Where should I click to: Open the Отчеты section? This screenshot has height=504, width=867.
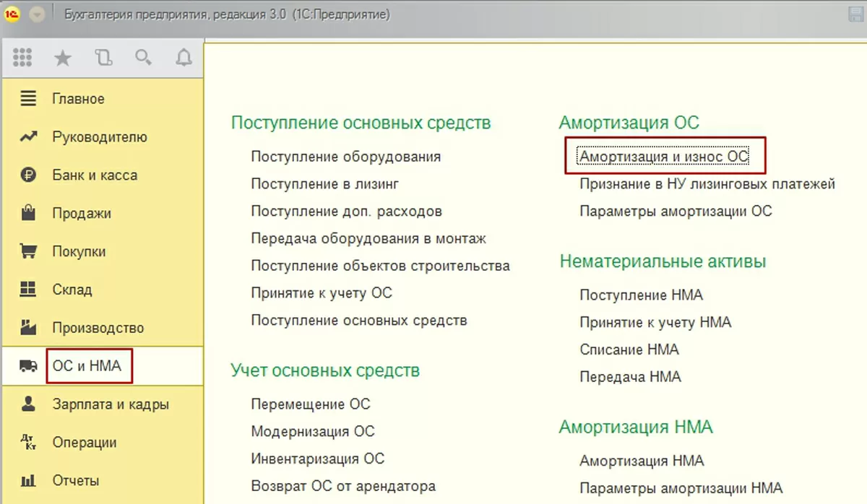76,481
